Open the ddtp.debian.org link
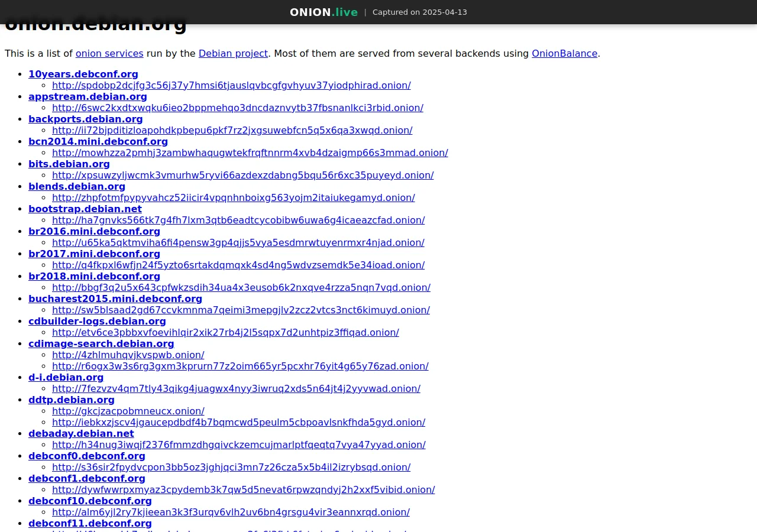The width and height of the screenshot is (757, 532). (x=71, y=400)
